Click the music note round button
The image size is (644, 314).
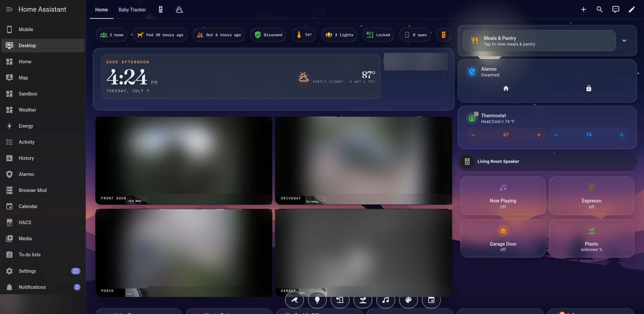[x=386, y=300]
